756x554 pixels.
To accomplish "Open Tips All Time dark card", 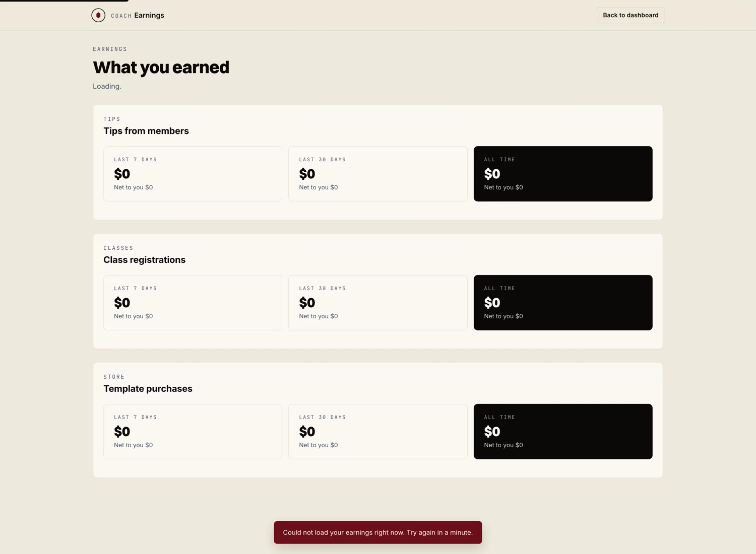I will click(x=563, y=174).
